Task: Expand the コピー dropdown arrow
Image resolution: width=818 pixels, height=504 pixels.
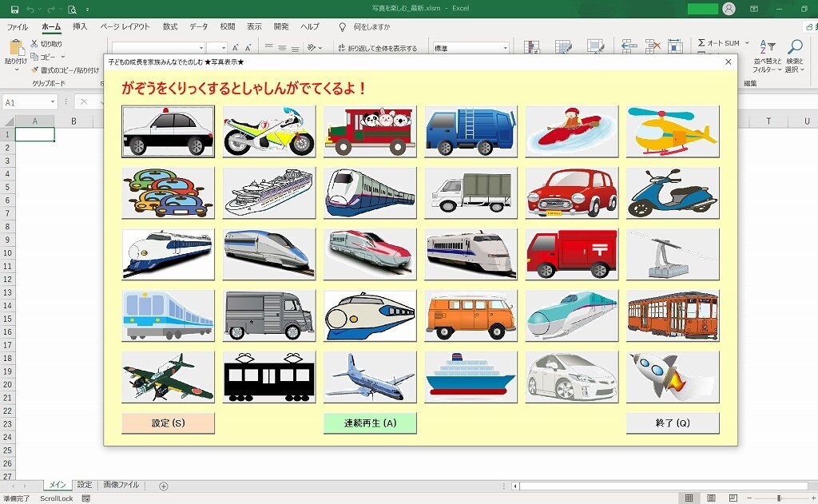Action: [62, 57]
